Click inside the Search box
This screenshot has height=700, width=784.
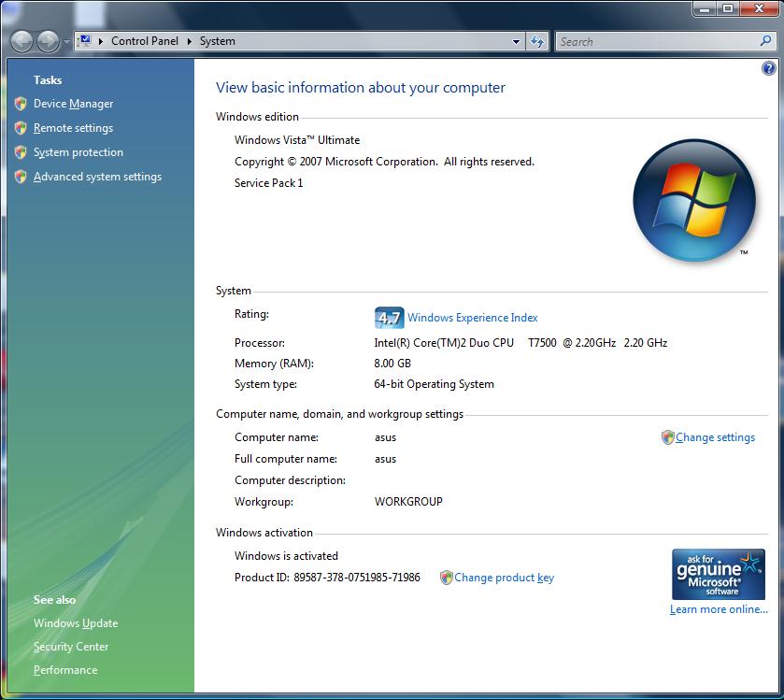(657, 41)
